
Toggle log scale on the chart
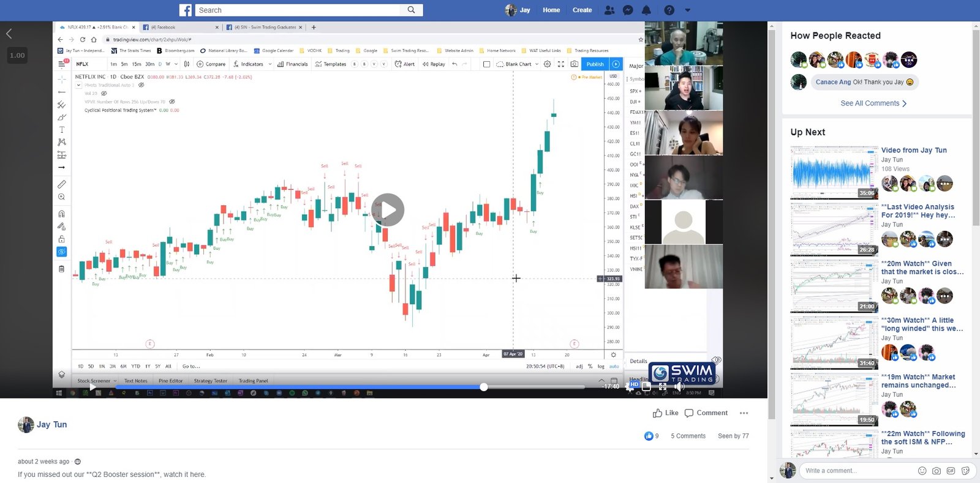[601, 367]
